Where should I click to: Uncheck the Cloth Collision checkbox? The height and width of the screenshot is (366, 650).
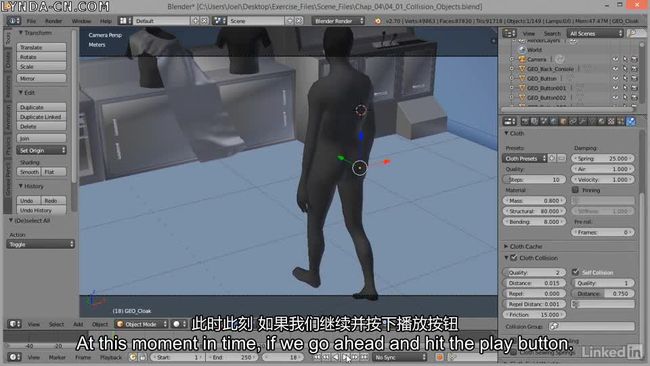click(514, 258)
